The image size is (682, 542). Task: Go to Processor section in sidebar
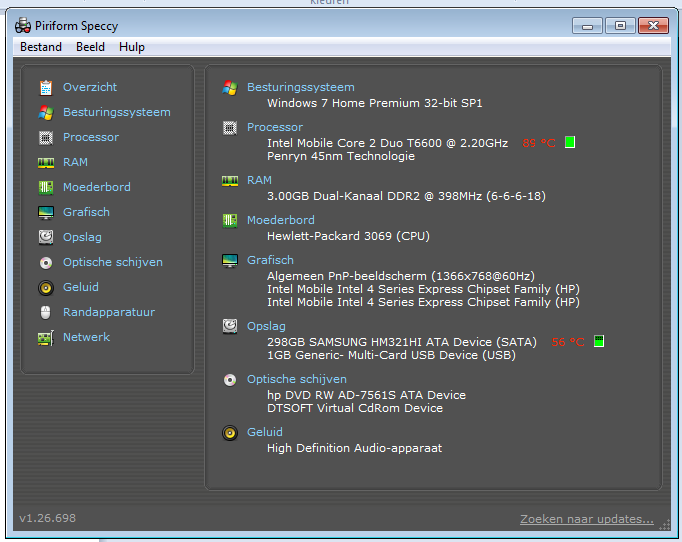(x=90, y=137)
